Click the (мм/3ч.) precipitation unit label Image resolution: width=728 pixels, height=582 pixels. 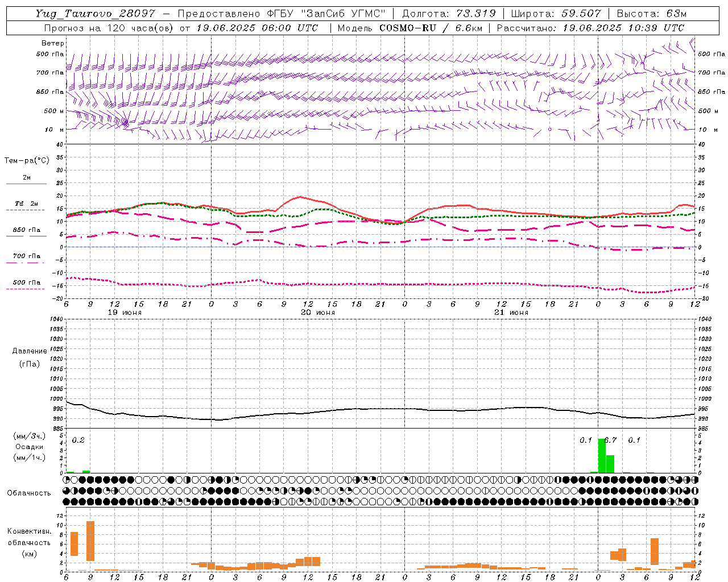tap(30, 436)
